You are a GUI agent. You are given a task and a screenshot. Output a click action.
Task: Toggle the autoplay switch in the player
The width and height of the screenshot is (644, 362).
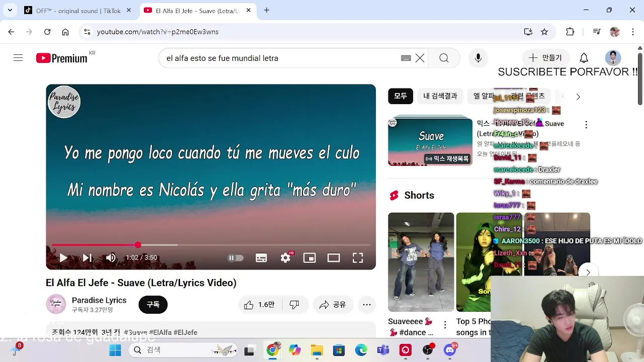point(235,258)
